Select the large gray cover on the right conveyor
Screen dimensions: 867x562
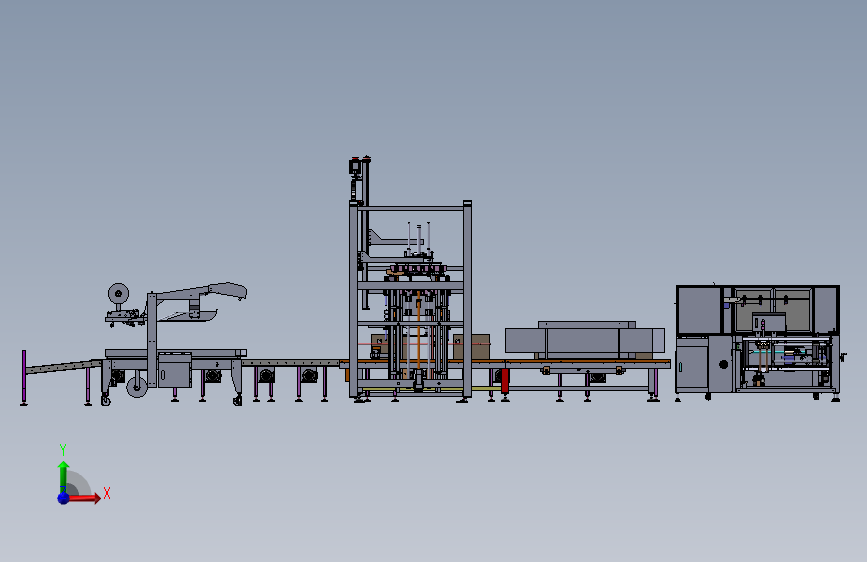click(584, 340)
